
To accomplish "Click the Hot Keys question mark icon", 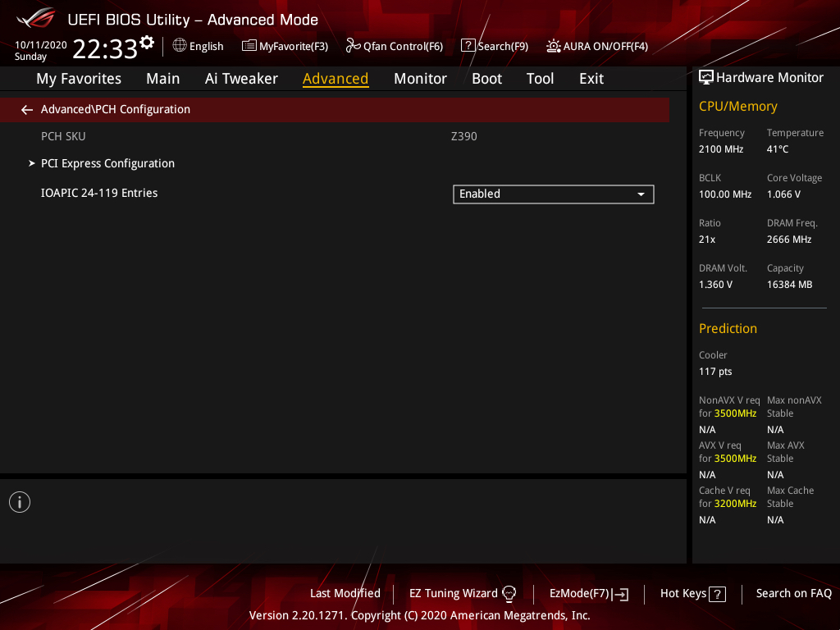I will pos(717,594).
